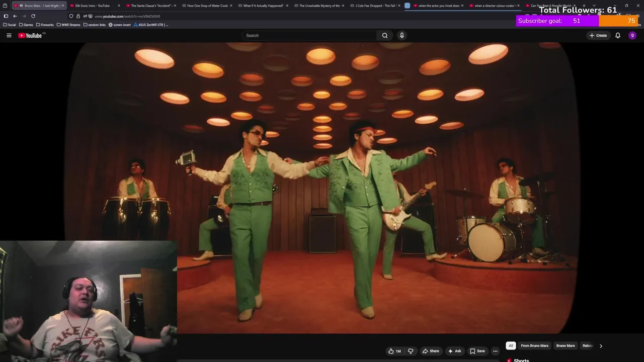This screenshot has width=644, height=362.
Task: Open a new browser tab with plus
Action: coord(584,6)
